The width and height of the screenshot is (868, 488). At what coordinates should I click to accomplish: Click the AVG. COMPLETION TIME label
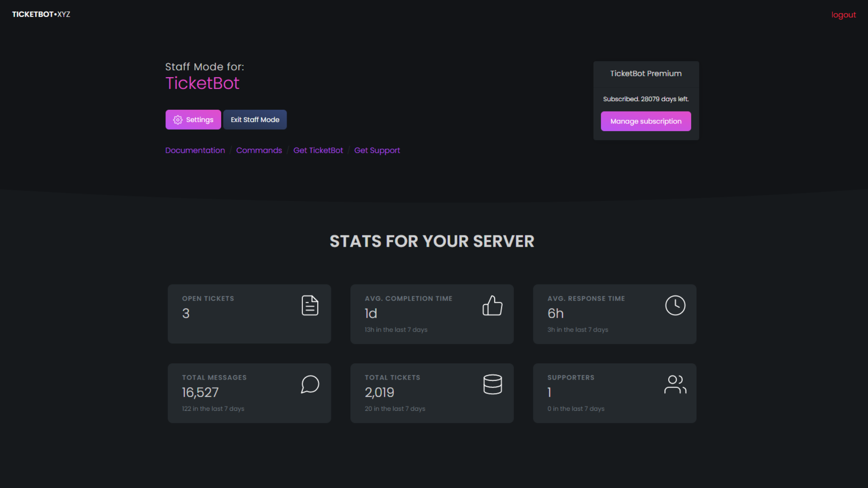pyautogui.click(x=408, y=299)
